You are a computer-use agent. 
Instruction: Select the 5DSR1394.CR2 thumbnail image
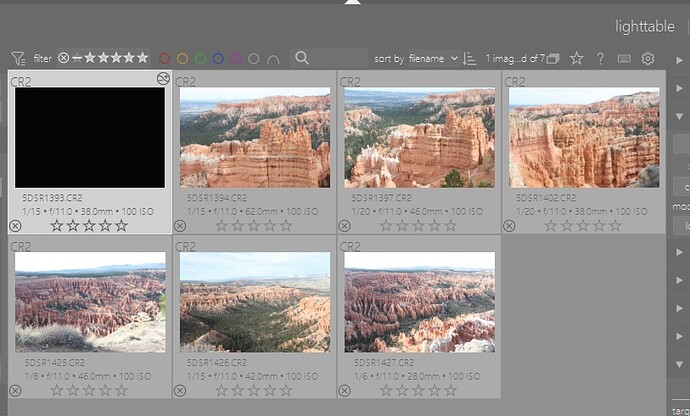255,137
